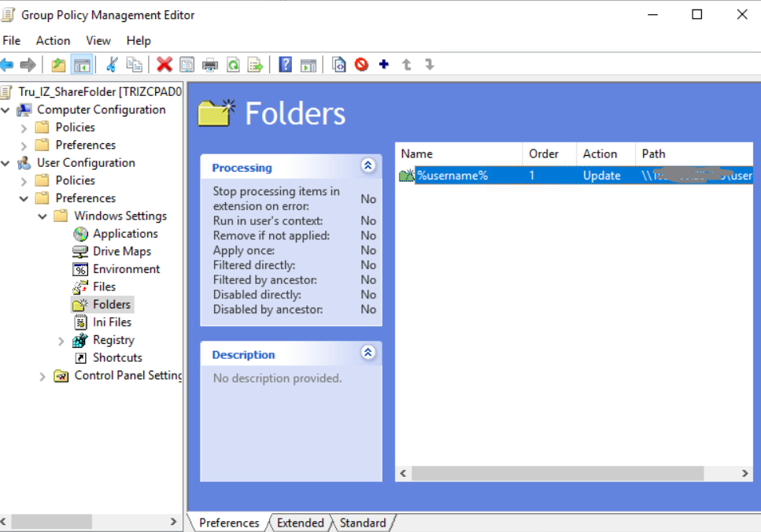Click the Registry icon in tree
Image resolution: width=761 pixels, height=532 pixels.
pyautogui.click(x=80, y=340)
